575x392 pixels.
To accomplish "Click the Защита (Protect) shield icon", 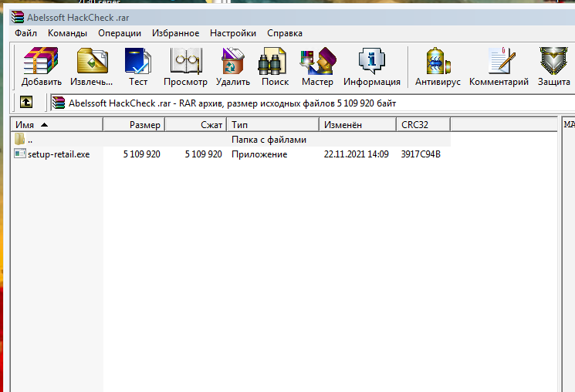I will [553, 61].
